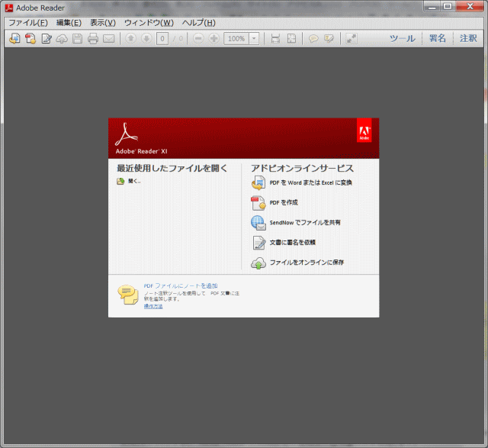The width and height of the screenshot is (488, 448).
Task: Open the ヘルプ(H) menu
Action: pyautogui.click(x=198, y=23)
